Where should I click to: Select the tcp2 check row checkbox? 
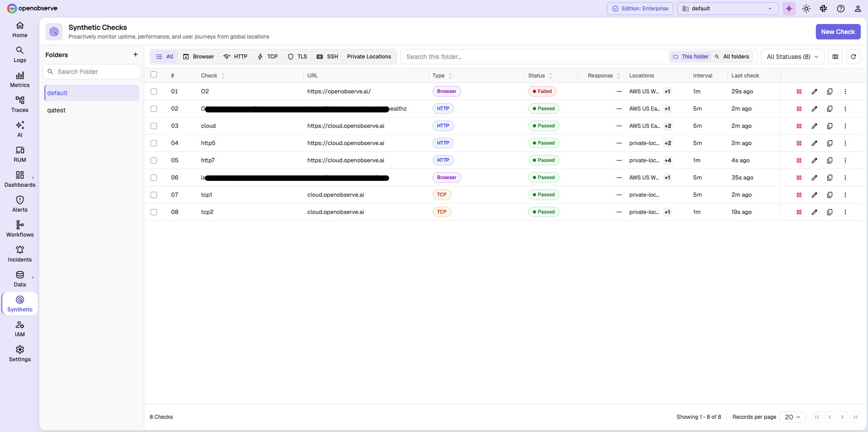click(154, 212)
